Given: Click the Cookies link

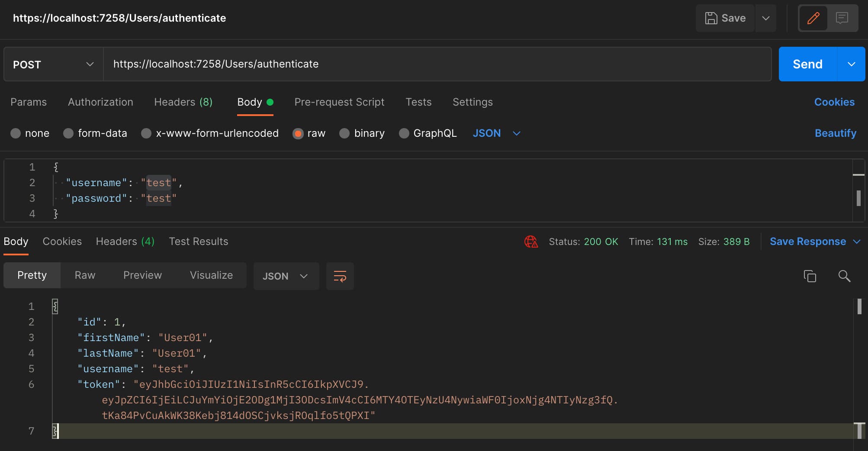Looking at the screenshot, I should [x=834, y=102].
